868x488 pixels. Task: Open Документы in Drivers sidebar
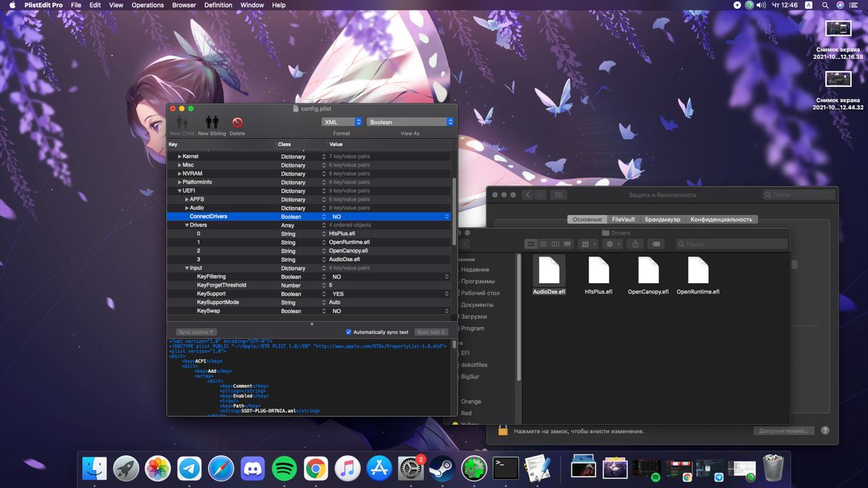coord(477,305)
